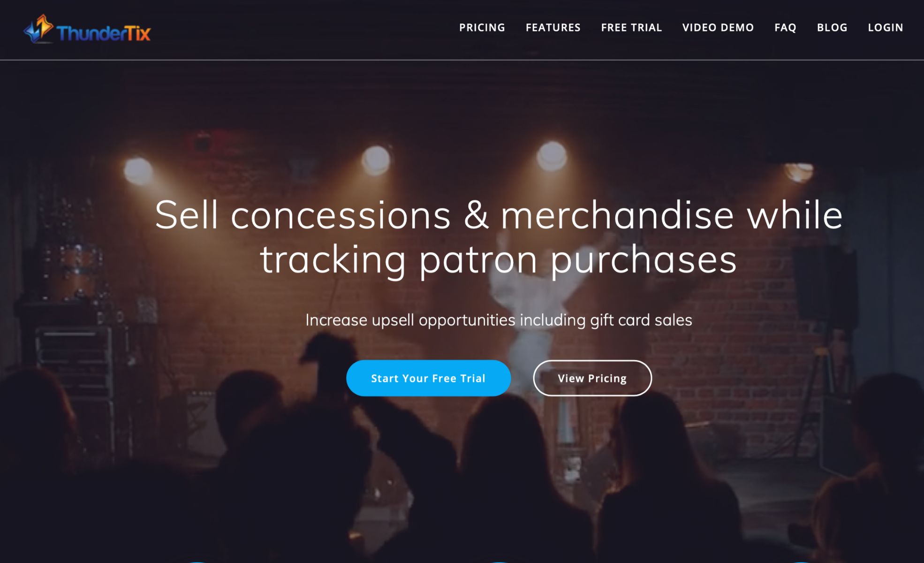Click FREE TRIAL navigation link
Screen dimensions: 924x563
pos(631,28)
